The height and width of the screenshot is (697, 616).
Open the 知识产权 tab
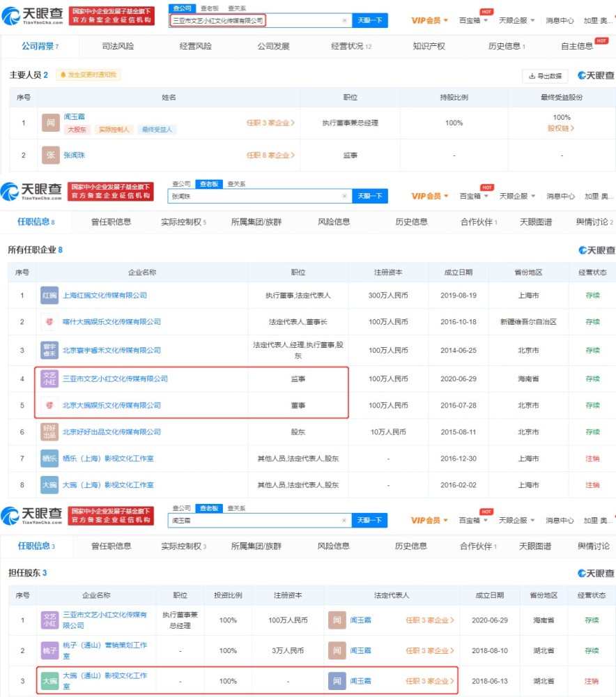[x=429, y=46]
